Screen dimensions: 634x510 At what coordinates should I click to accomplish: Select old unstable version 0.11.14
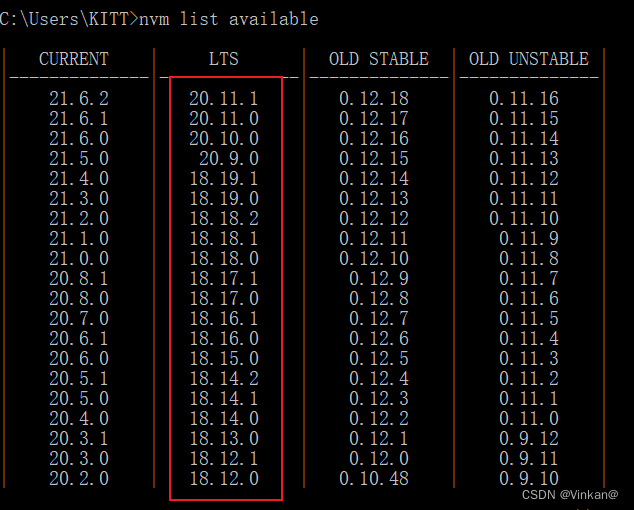524,138
